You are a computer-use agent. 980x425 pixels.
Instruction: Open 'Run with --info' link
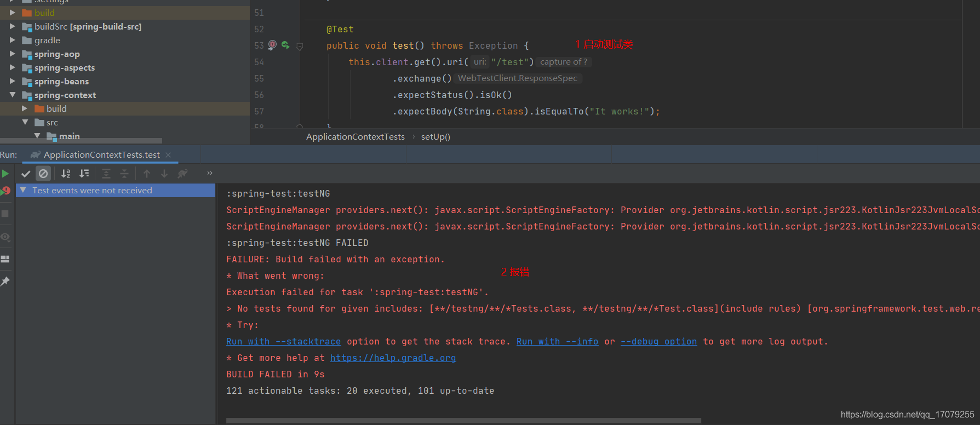[x=557, y=342]
